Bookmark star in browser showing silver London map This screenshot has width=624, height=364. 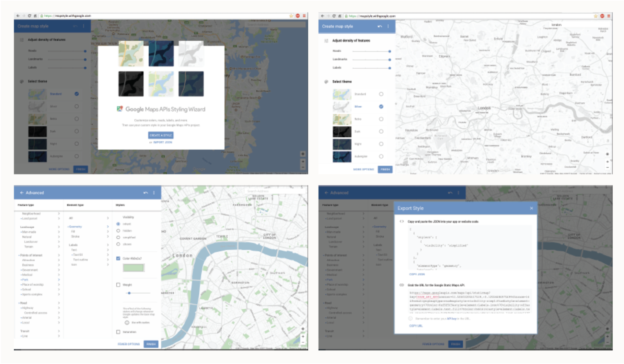[x=595, y=16]
